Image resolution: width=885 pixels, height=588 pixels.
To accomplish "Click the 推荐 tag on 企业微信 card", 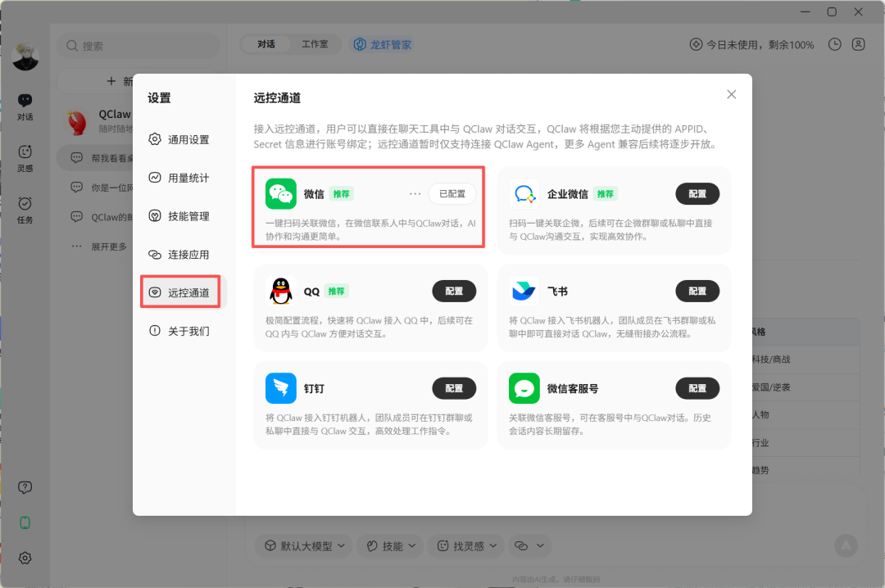I will tap(605, 193).
